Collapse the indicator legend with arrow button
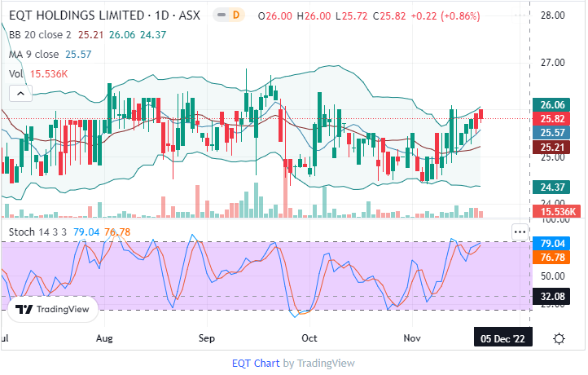This screenshot has height=375, width=588. tap(19, 95)
